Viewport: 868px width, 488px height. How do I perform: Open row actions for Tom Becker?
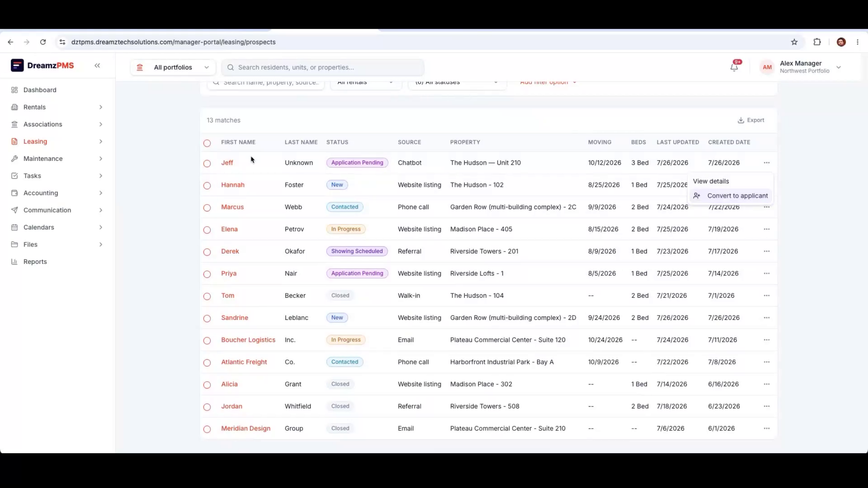click(x=766, y=295)
